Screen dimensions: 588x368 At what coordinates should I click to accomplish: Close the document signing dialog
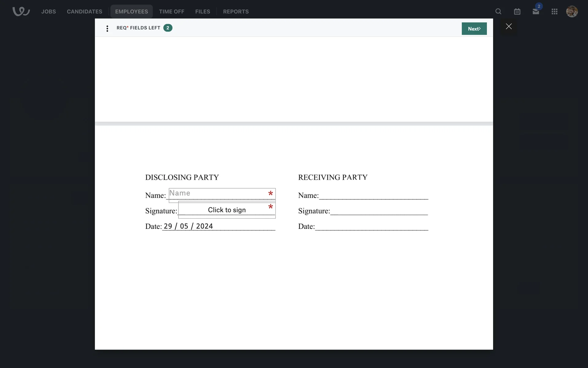click(x=509, y=26)
